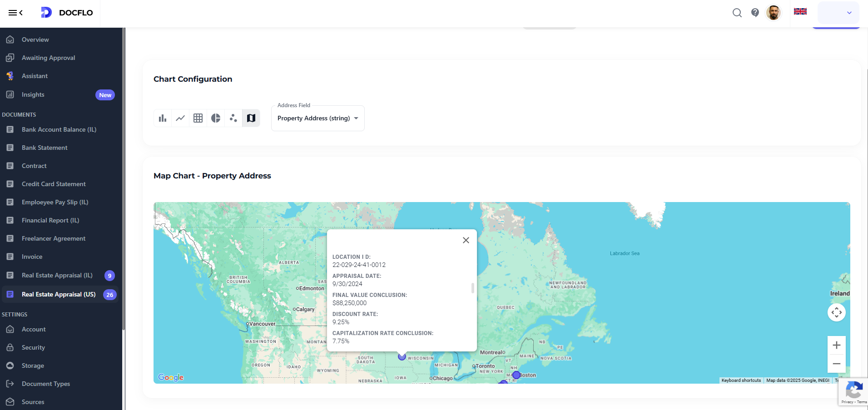Select the bar chart type icon
The width and height of the screenshot is (868, 410).
(x=163, y=118)
